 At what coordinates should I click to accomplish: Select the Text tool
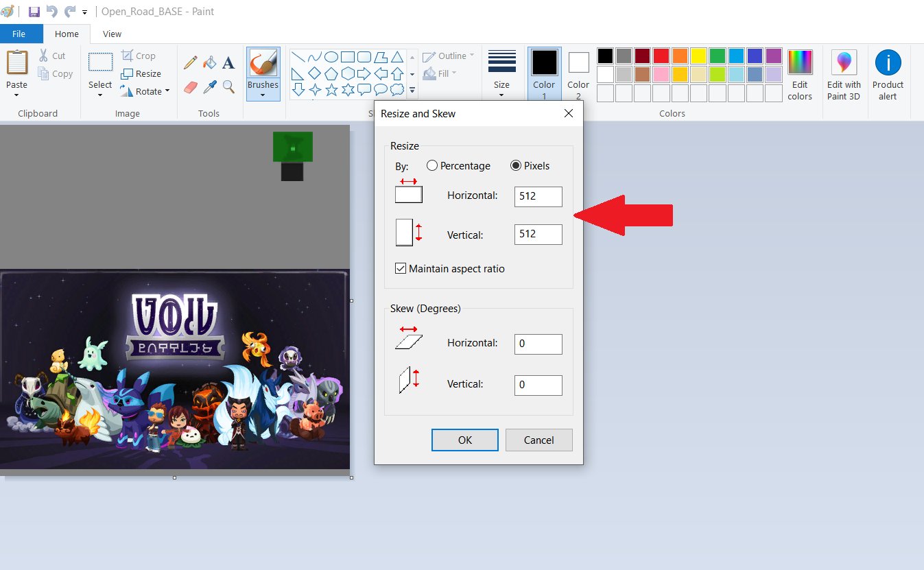(228, 63)
